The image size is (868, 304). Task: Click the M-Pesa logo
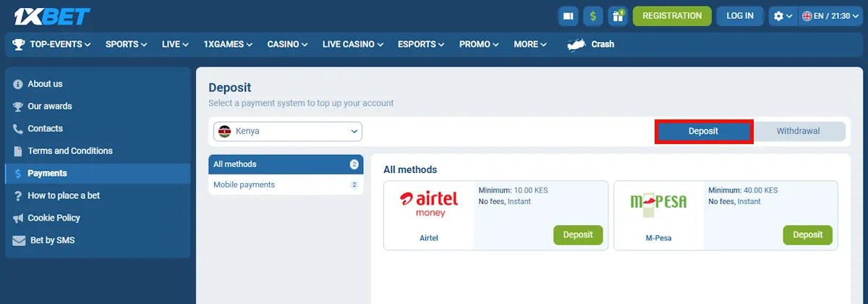click(x=658, y=204)
